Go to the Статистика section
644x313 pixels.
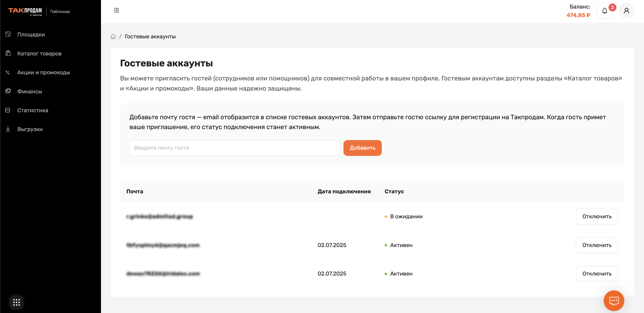pos(33,110)
